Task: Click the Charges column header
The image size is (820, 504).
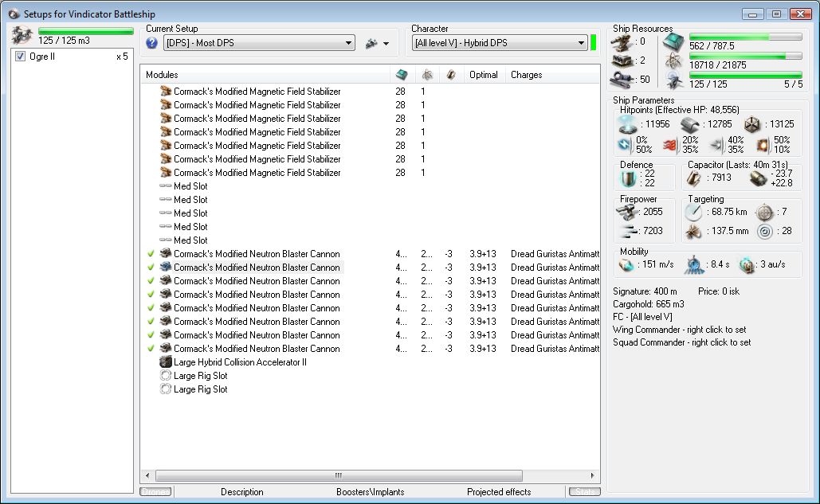Action: 552,75
